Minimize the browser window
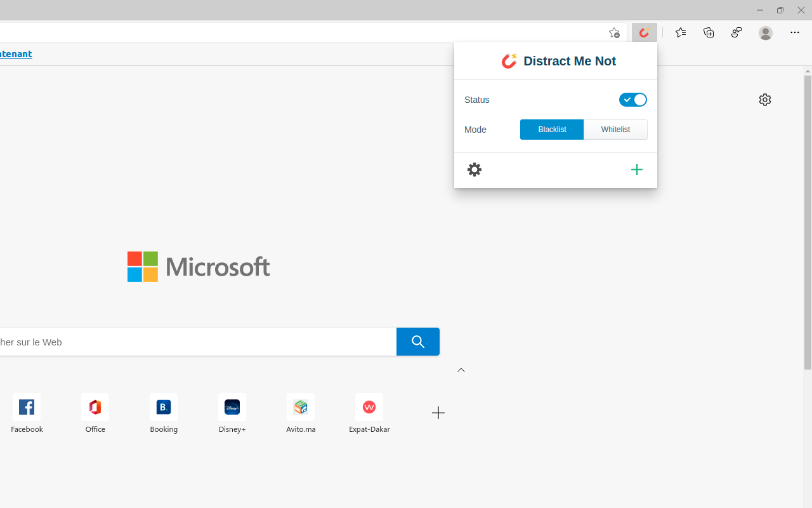The width and height of the screenshot is (812, 508). click(x=759, y=10)
